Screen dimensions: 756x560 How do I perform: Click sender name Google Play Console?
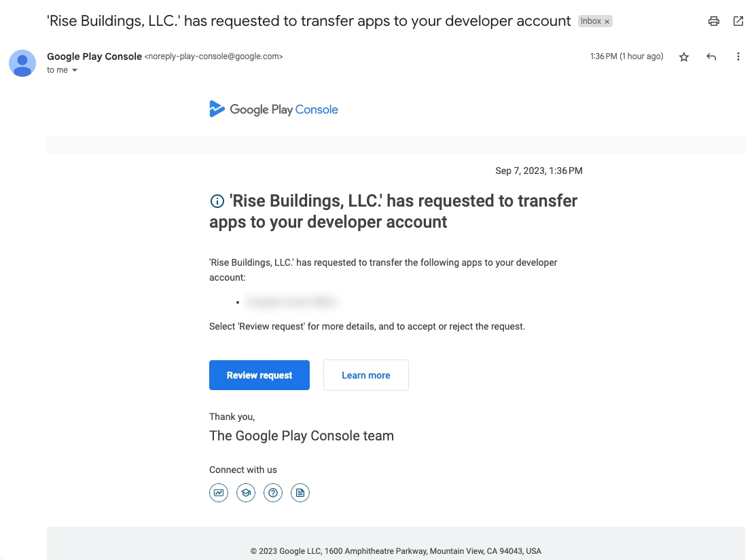click(94, 56)
